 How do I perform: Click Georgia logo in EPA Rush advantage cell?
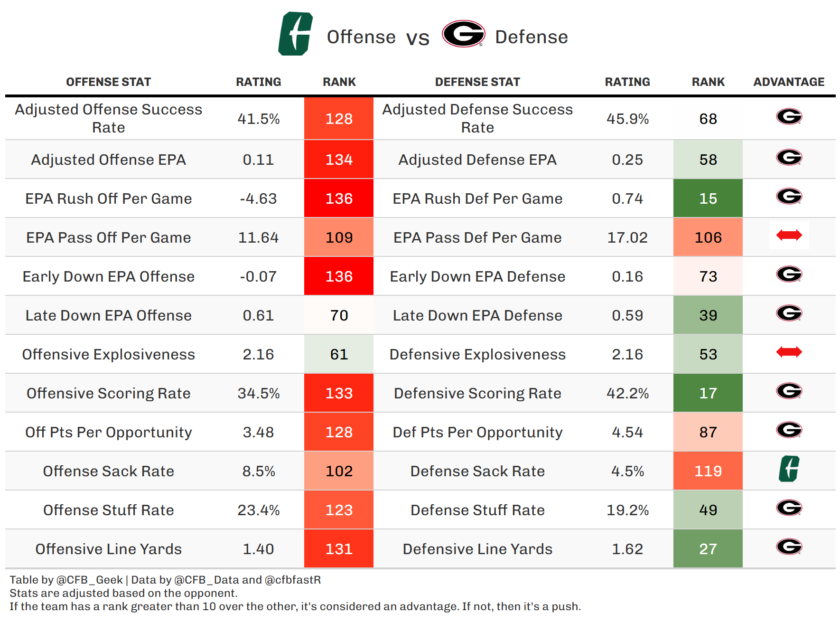point(789,196)
